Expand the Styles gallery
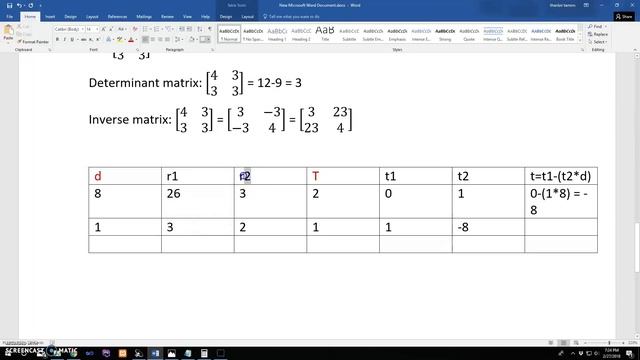Viewport: 640px width, 360px height. tap(580, 40)
